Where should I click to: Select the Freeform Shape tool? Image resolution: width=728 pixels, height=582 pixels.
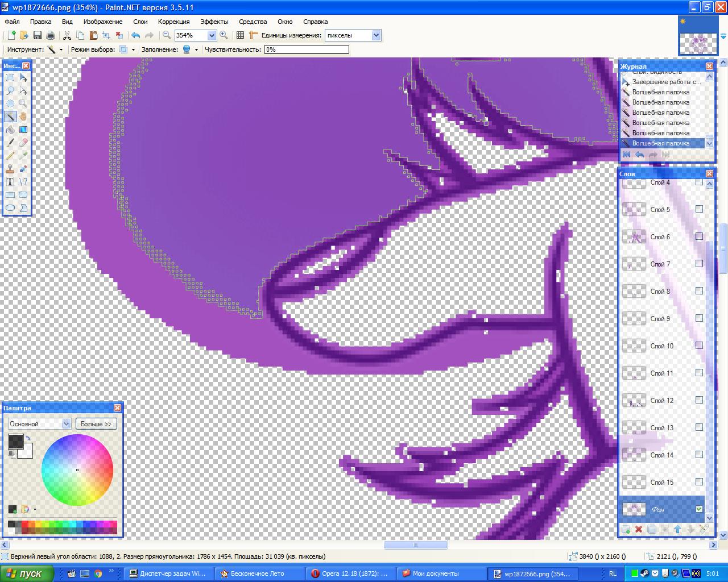click(x=23, y=209)
